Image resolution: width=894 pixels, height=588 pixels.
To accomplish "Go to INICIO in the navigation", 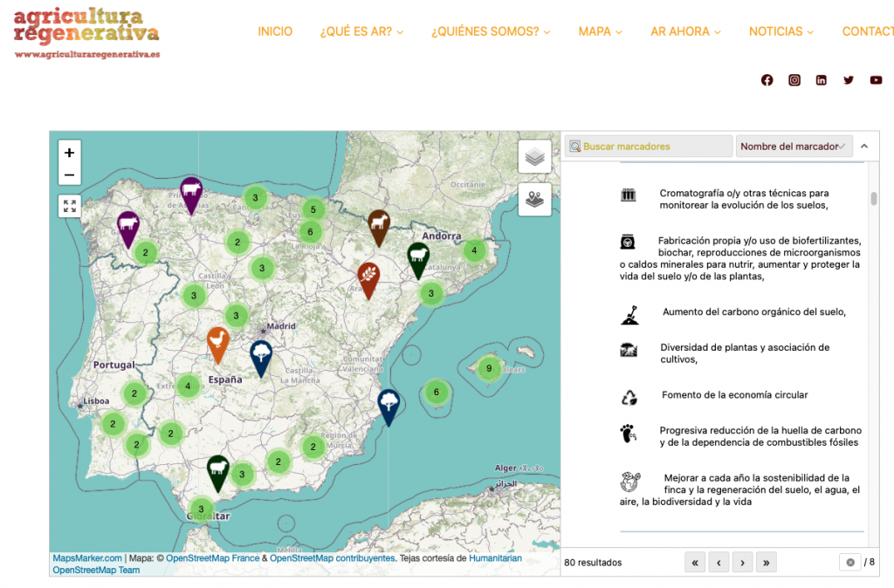I will tap(275, 31).
